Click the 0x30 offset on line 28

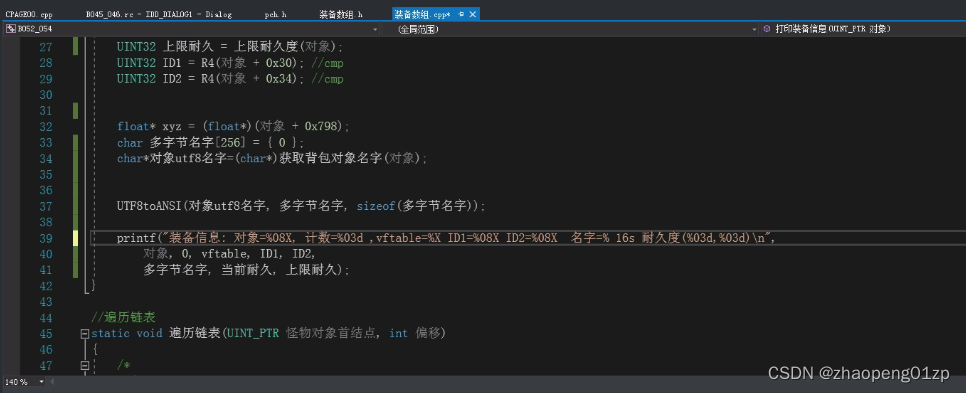tap(279, 63)
